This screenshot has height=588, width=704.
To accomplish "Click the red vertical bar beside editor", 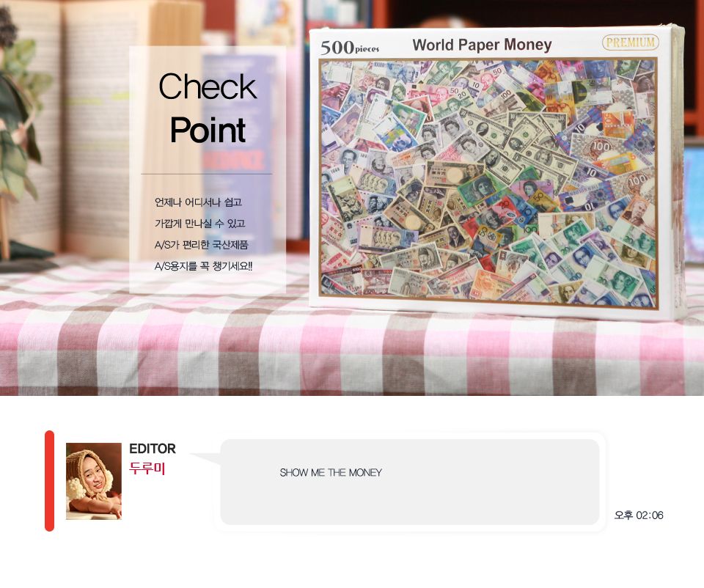I will coord(49,481).
